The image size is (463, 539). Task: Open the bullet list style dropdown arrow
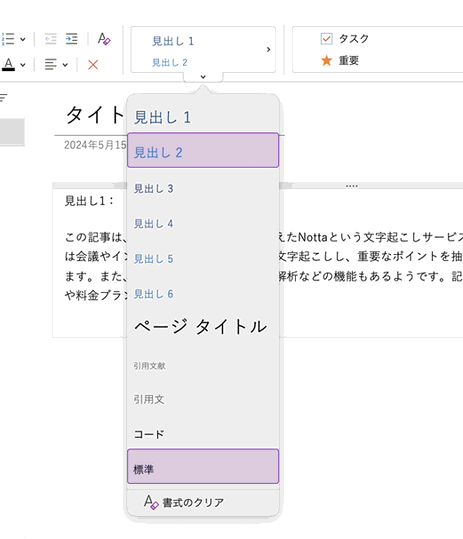pos(23,39)
